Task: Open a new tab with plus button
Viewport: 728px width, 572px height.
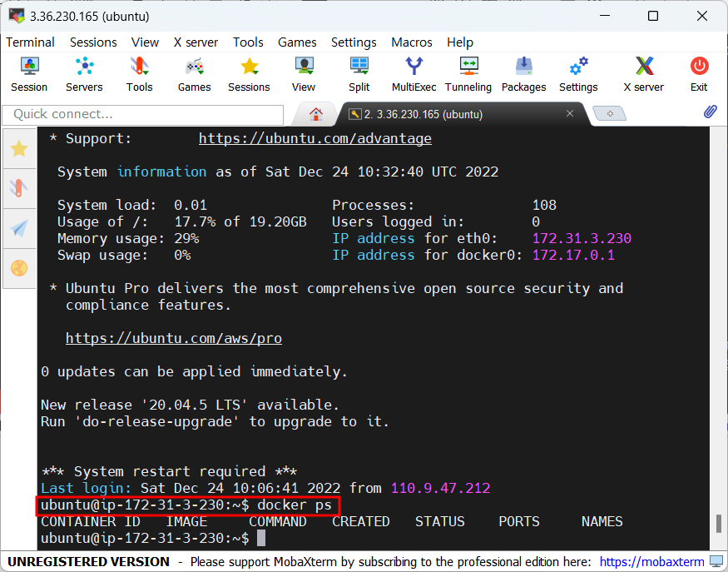Action: (610, 114)
